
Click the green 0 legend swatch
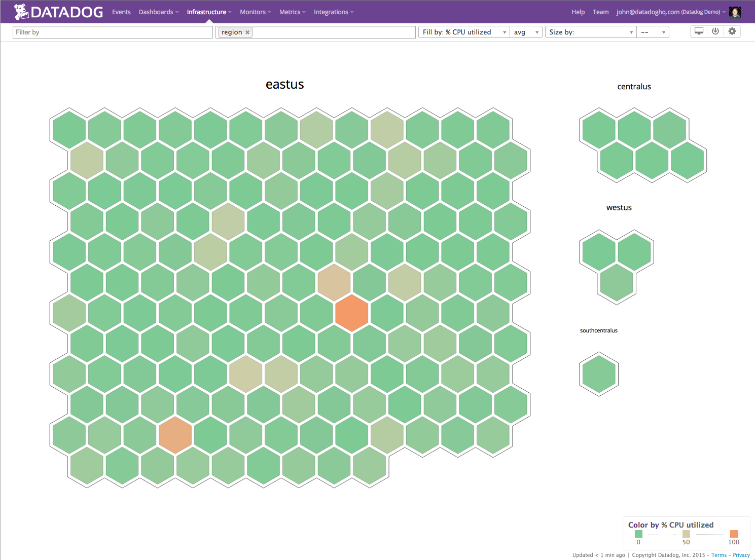coord(638,534)
